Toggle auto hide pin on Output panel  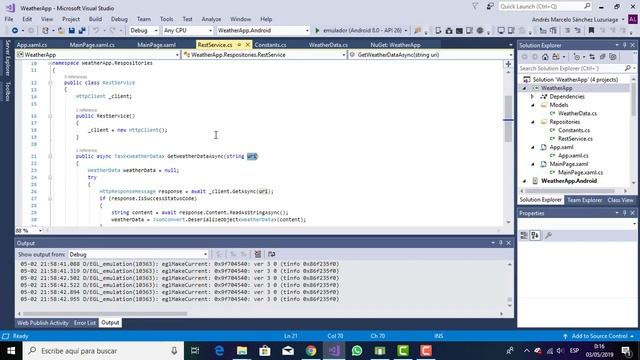coord(501,243)
